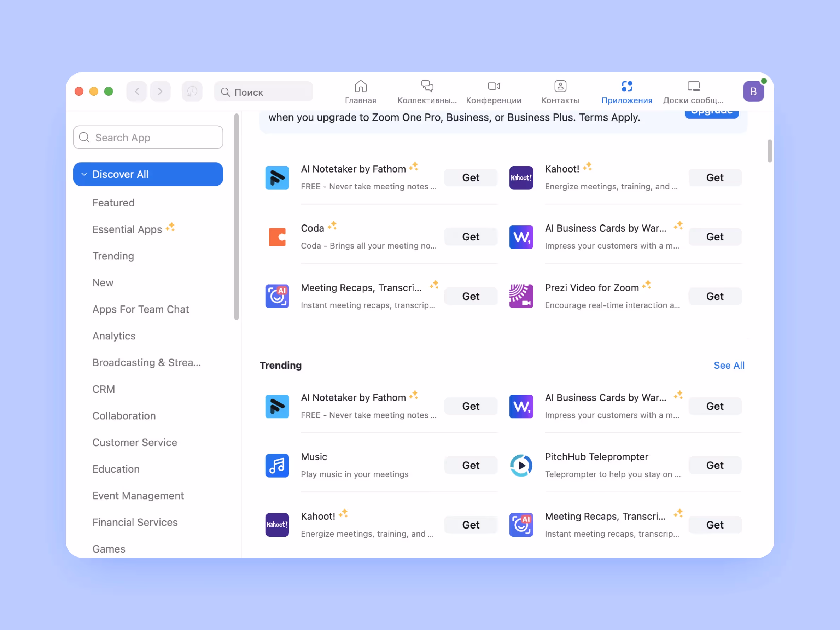The height and width of the screenshot is (630, 840).
Task: Click the Music app icon
Action: pyautogui.click(x=277, y=465)
